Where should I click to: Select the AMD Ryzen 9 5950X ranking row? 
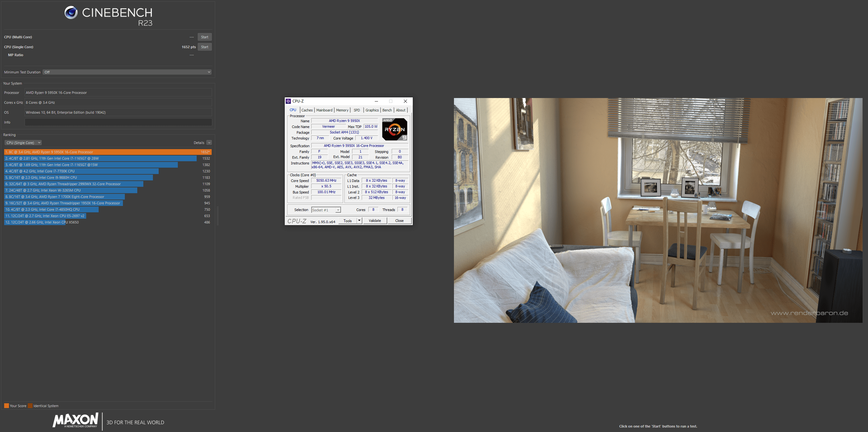point(108,152)
